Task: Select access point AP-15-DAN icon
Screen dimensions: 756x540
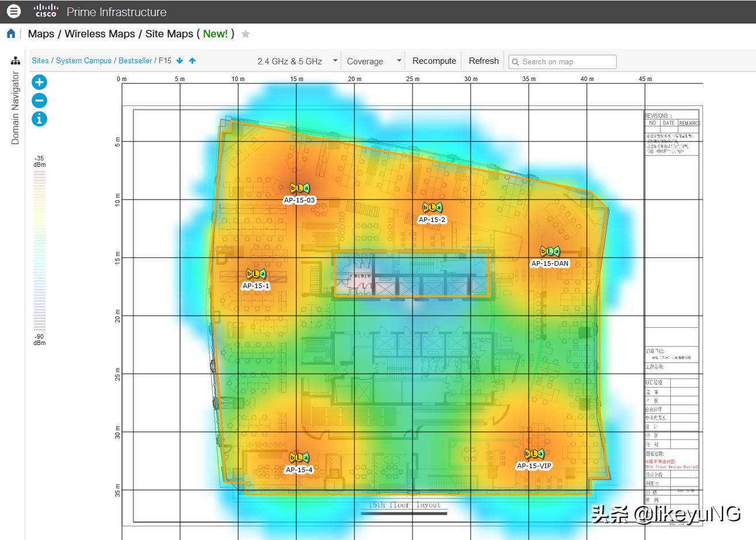Action: point(549,251)
